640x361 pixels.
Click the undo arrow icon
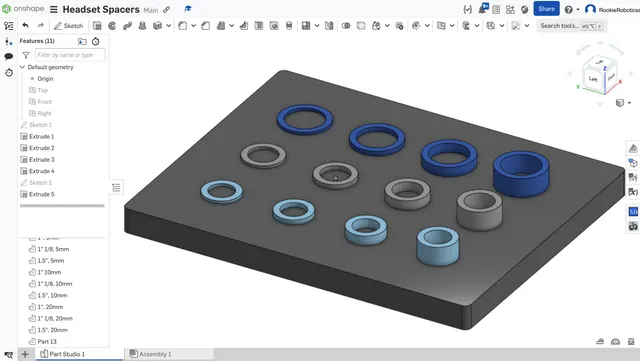[25, 26]
